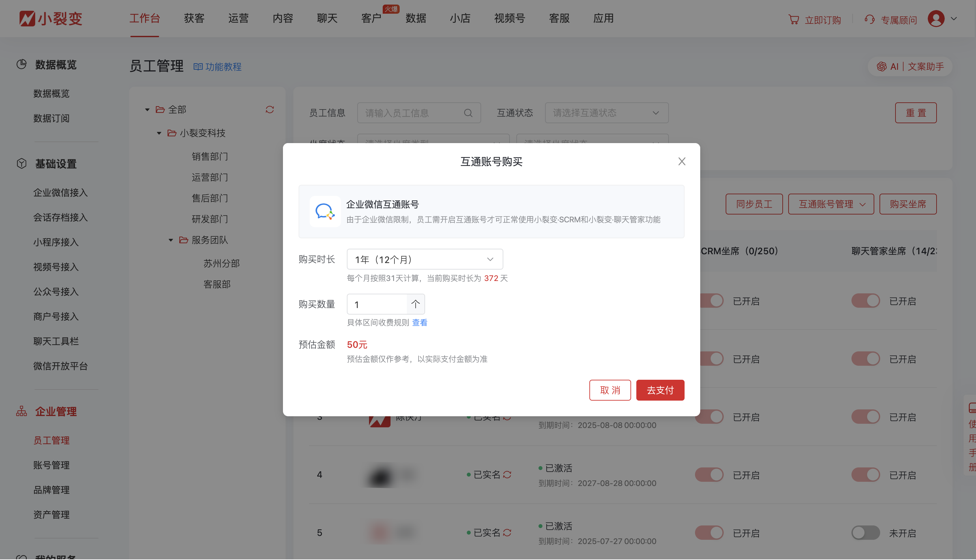This screenshot has width=976, height=560.
Task: Click the 同步员工 button
Action: tap(754, 204)
